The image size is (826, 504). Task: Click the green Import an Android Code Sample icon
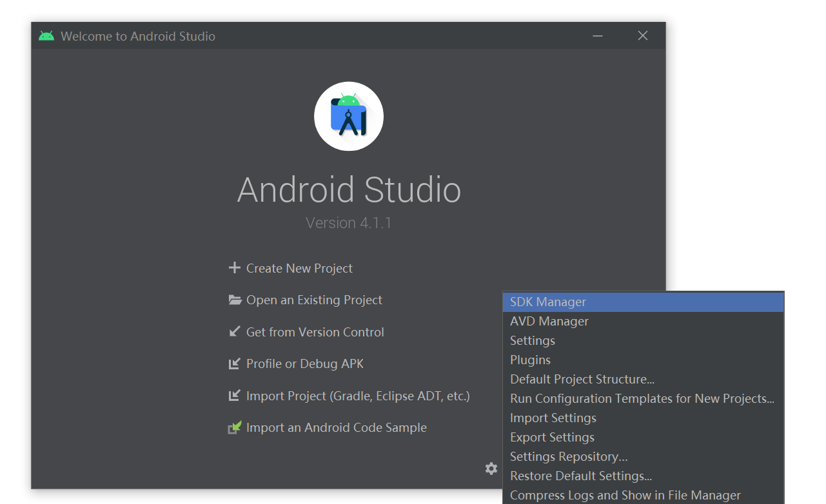coord(235,427)
